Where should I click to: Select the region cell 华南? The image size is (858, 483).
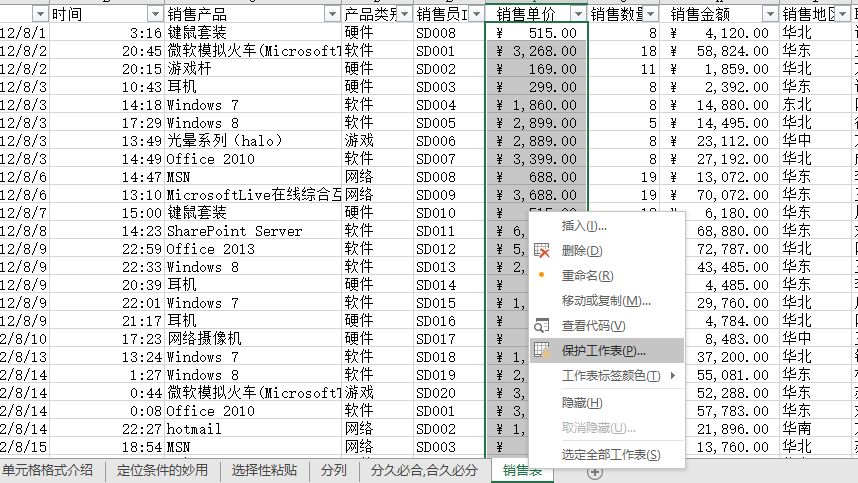click(815, 429)
